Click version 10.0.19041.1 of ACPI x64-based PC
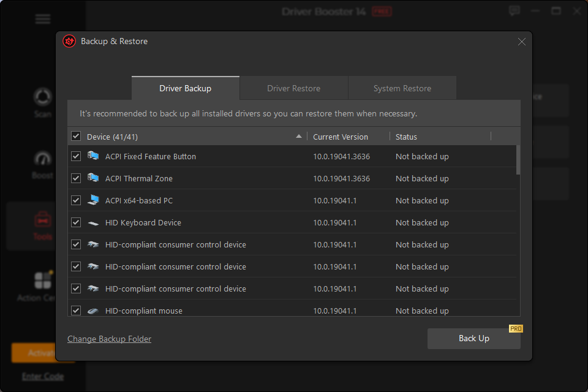Viewport: 588px width, 392px height. (x=334, y=201)
